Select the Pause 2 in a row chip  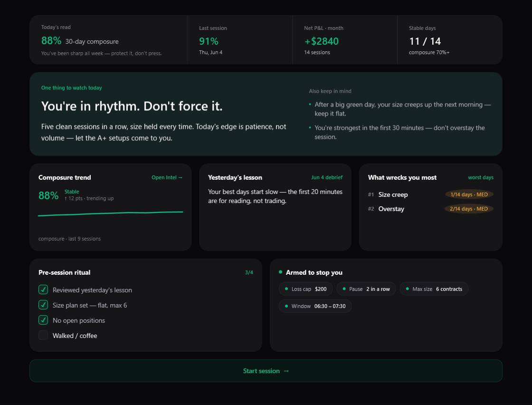pos(366,289)
